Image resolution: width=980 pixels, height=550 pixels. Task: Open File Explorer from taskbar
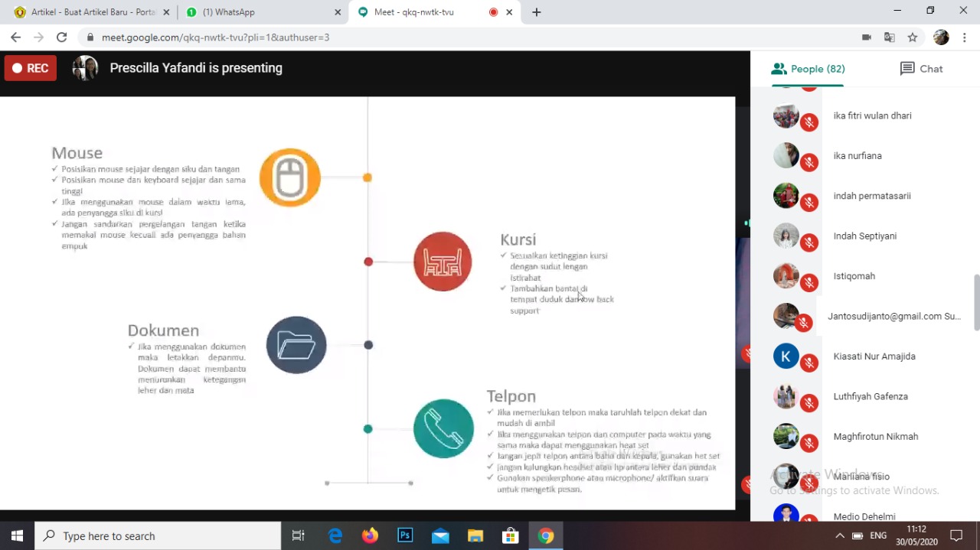click(475, 536)
